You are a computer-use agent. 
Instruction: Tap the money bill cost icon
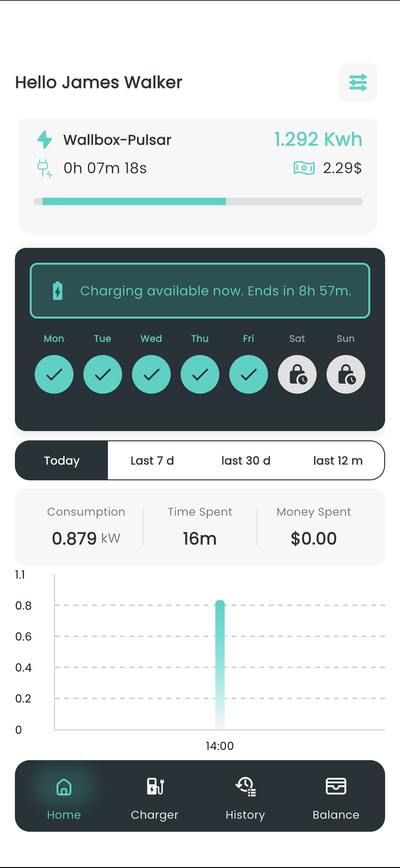(x=304, y=168)
